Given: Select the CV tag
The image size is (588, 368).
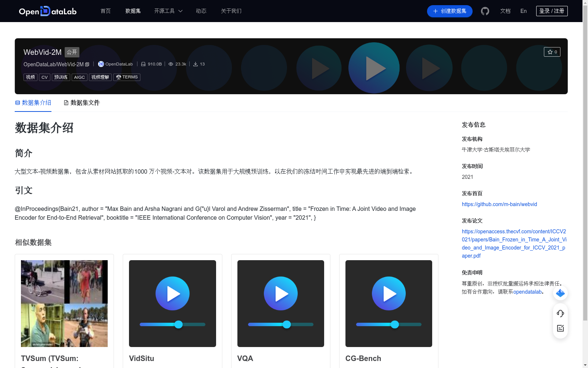Looking at the screenshot, I should (x=44, y=77).
